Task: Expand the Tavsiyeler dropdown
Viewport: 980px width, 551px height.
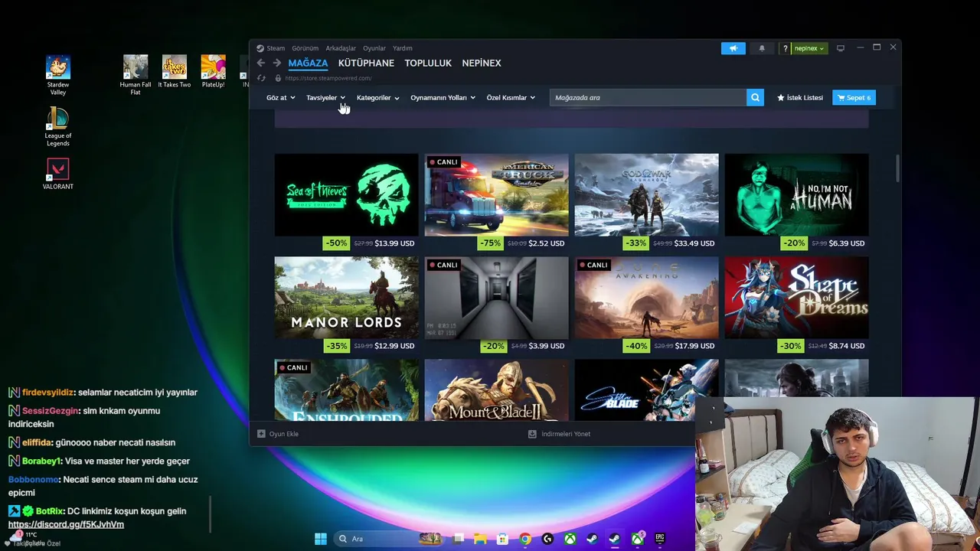Action: 325,98
